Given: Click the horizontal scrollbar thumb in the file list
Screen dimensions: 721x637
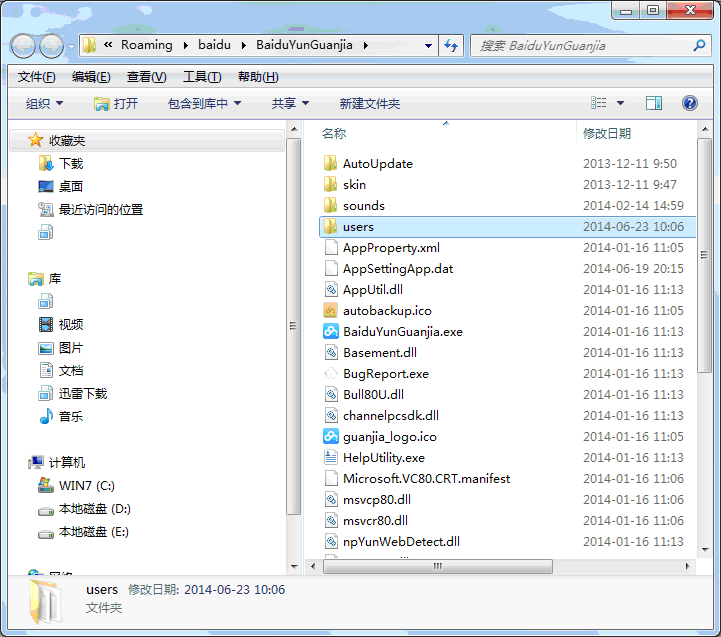Looking at the screenshot, I should 438,566.
